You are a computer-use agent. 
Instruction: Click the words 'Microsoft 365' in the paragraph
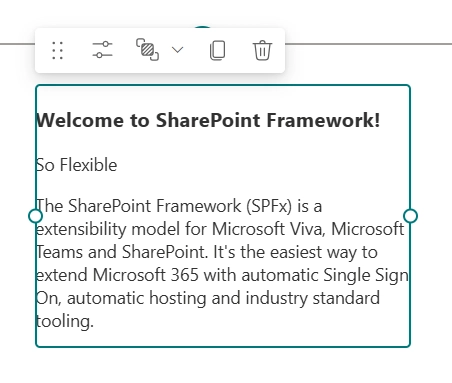pyautogui.click(x=146, y=275)
